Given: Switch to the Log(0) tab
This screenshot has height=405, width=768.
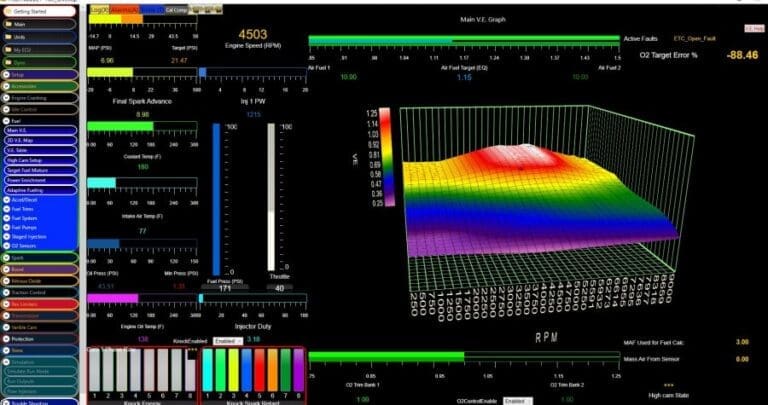Looking at the screenshot, I should coord(100,9).
